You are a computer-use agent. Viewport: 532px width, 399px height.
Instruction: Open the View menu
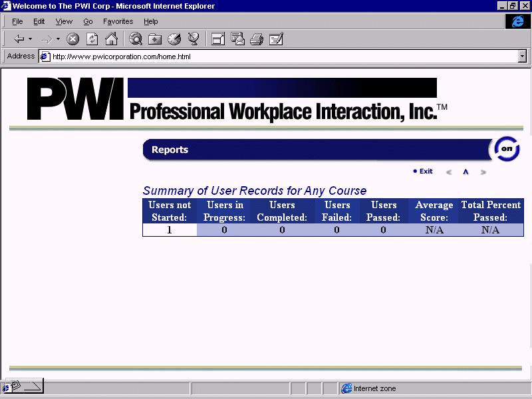[x=64, y=21]
